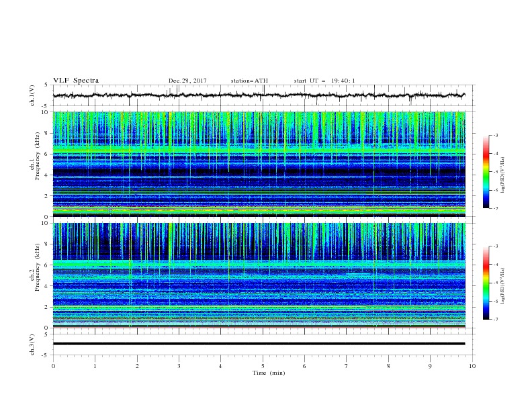Click inside the ch.1 spectrogram panel

(259, 164)
